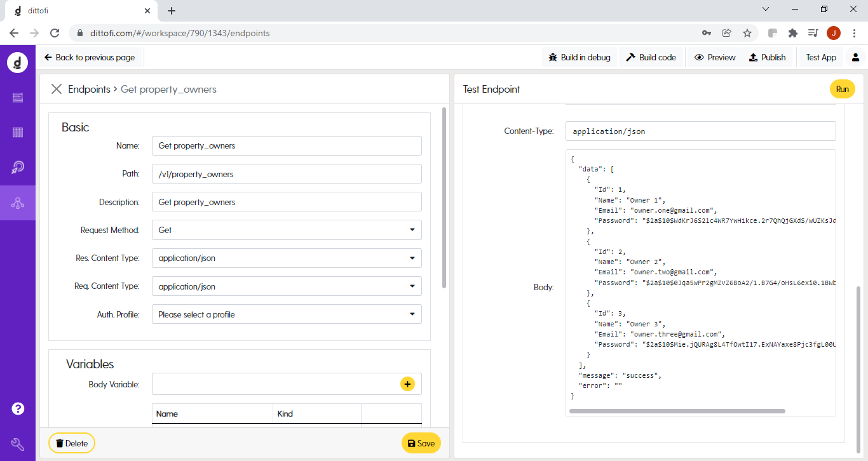Open the Res. Content Type dropdown
868x461 pixels.
287,258
